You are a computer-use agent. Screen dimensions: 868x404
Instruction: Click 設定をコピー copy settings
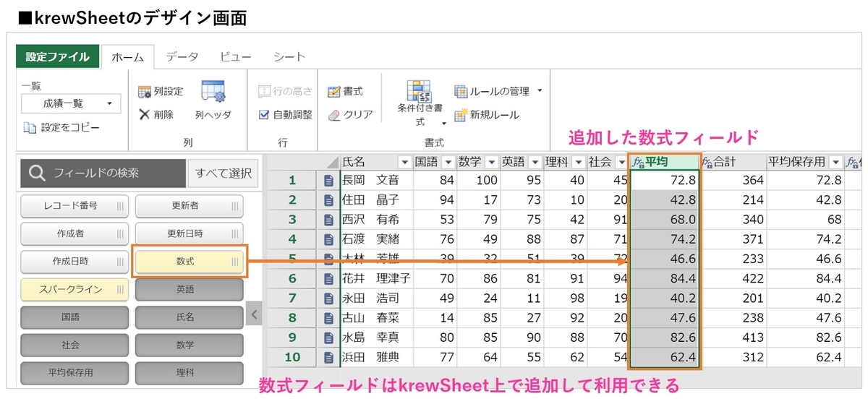tap(61, 128)
